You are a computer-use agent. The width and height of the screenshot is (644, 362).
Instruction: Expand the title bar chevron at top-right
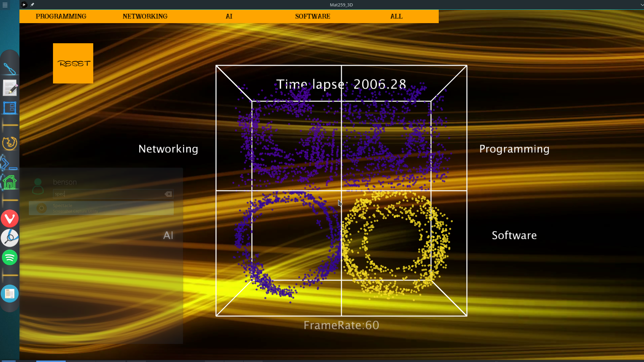tap(642, 5)
